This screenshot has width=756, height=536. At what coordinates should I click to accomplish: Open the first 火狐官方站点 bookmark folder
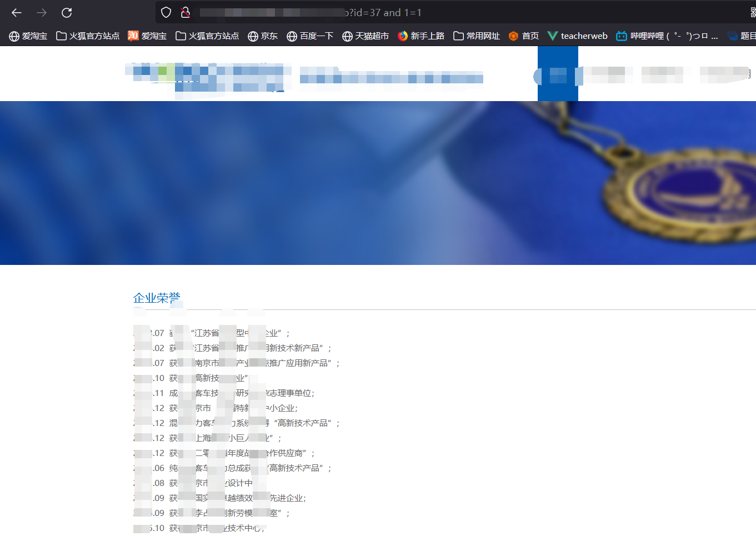(x=88, y=36)
